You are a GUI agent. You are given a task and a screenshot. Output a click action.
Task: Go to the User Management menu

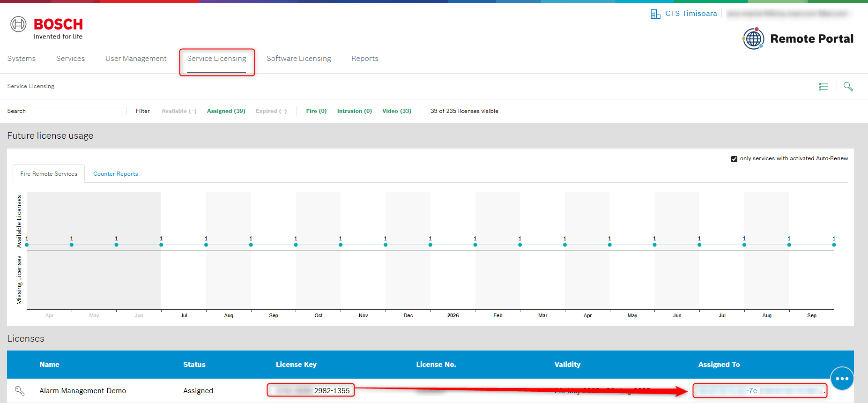click(136, 59)
